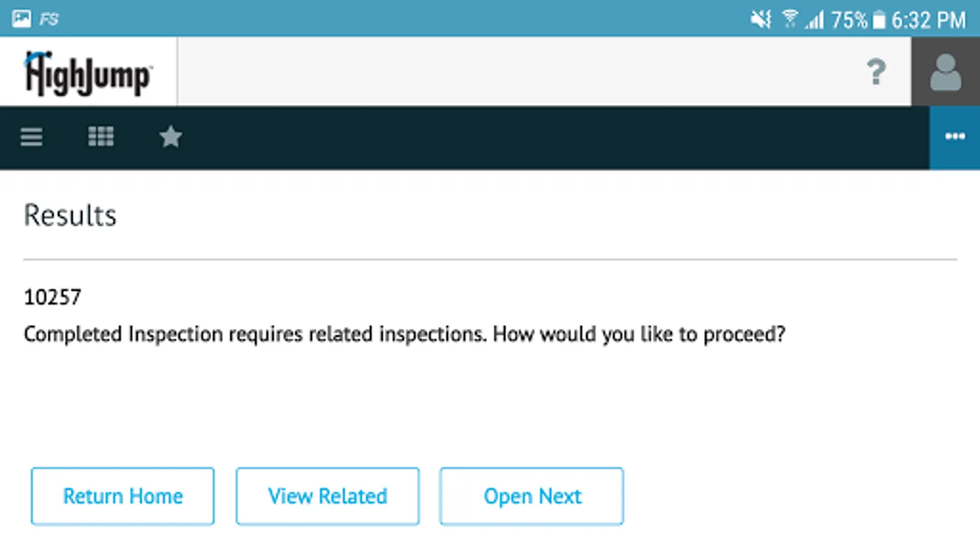Tap the picture icon in status bar
Image resolution: width=980 pixels, height=551 pixels.
pos(21,19)
